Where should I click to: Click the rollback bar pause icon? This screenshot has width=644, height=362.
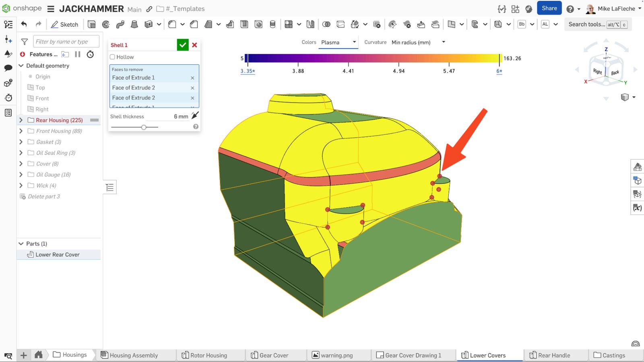click(x=78, y=54)
